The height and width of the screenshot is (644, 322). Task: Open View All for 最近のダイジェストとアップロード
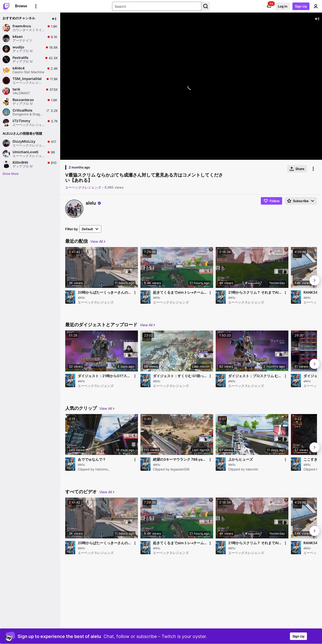click(x=147, y=325)
